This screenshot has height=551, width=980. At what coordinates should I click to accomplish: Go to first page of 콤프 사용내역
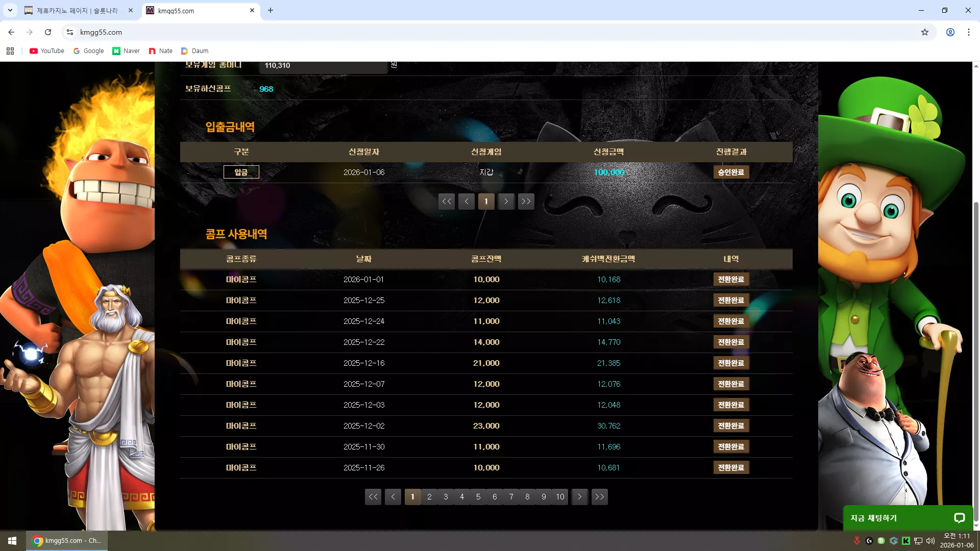373,497
